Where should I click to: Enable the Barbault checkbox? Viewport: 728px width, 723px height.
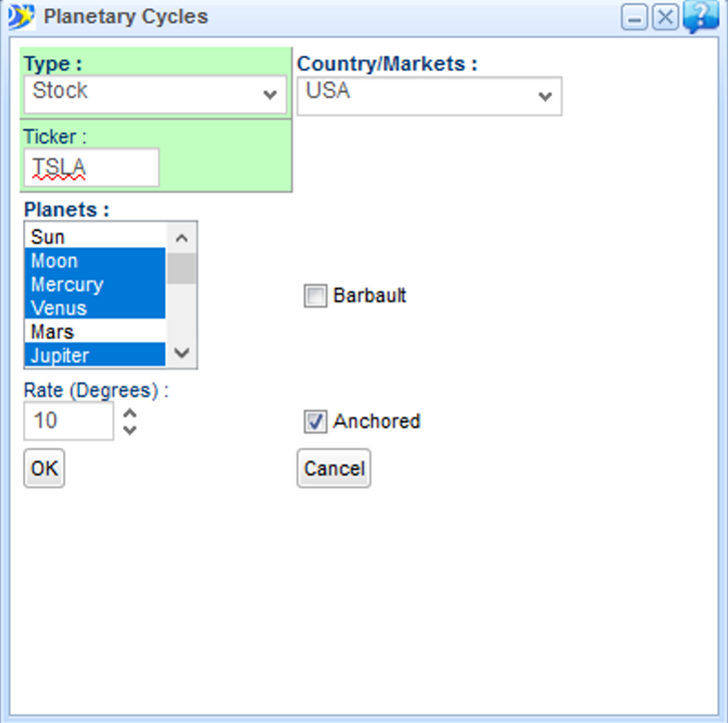[315, 296]
